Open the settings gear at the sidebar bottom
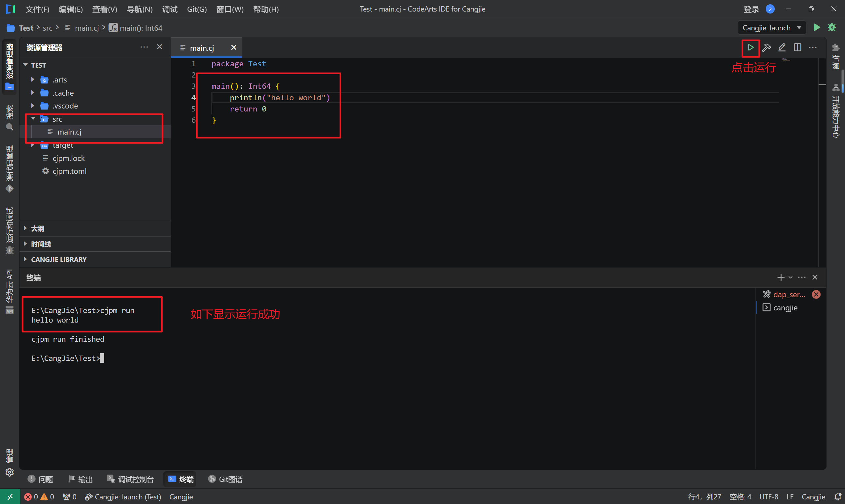 click(10, 472)
